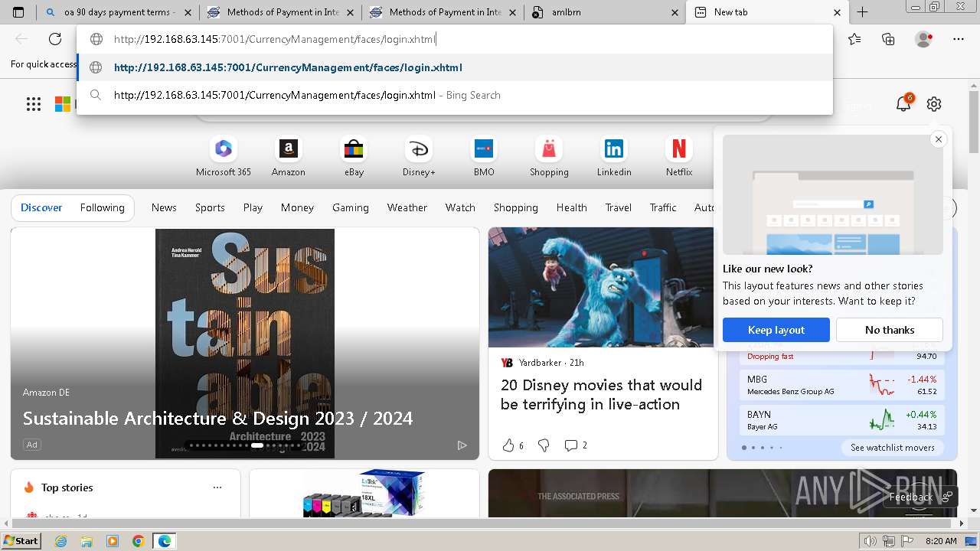Open the Sports category
This screenshot has width=980, height=551.
click(210, 207)
